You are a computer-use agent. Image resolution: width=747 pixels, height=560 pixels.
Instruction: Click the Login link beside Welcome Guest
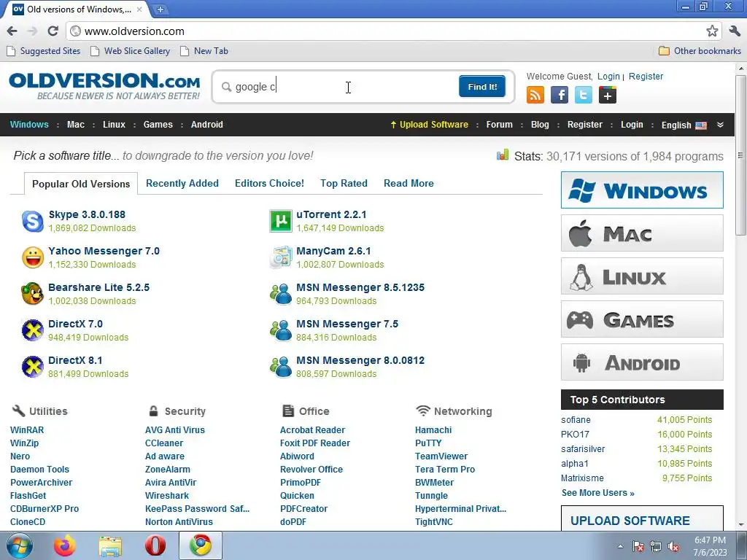pos(608,76)
